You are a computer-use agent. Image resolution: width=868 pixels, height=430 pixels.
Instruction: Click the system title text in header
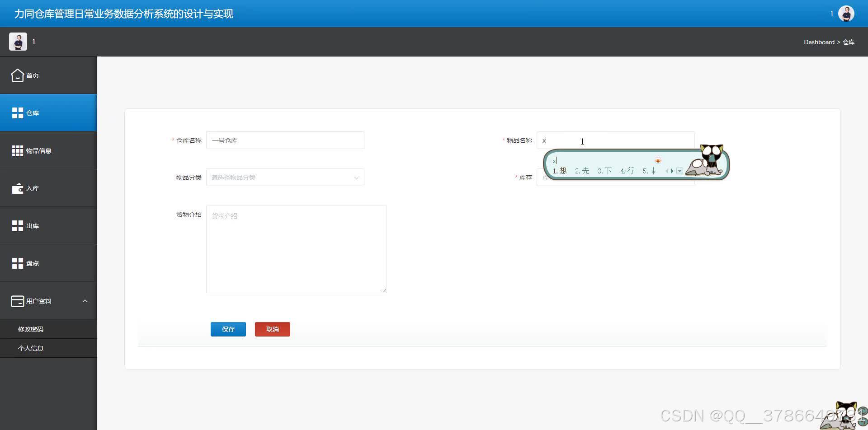pyautogui.click(x=124, y=14)
